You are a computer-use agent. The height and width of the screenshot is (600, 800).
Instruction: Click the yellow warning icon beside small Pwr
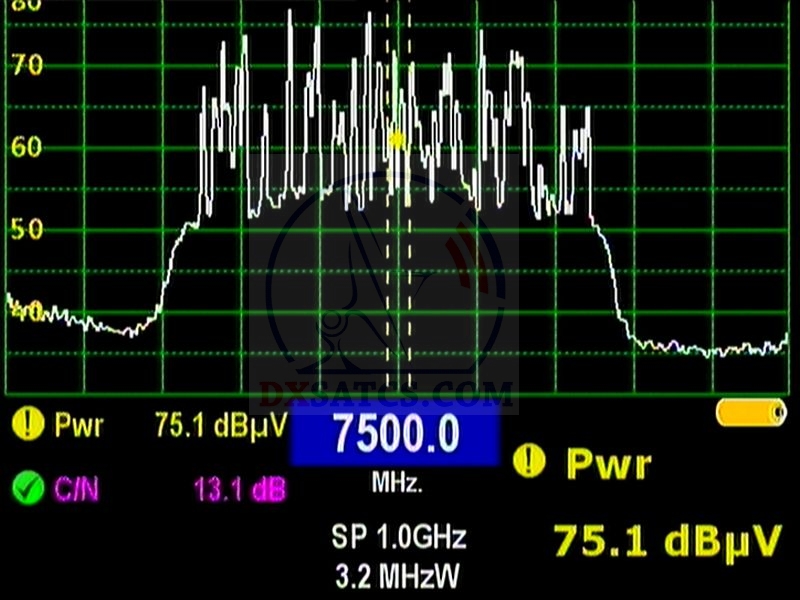click(x=28, y=425)
